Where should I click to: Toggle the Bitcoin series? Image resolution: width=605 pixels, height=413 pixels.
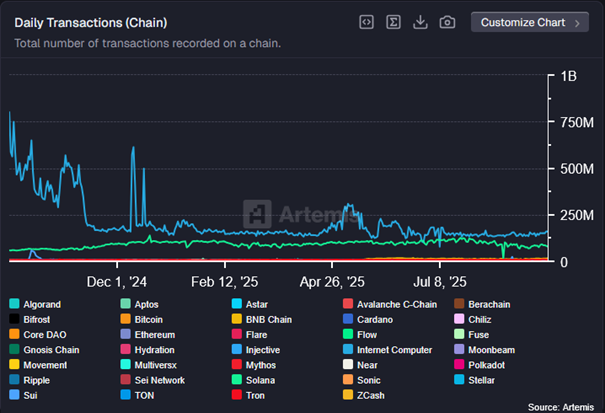[141, 319]
